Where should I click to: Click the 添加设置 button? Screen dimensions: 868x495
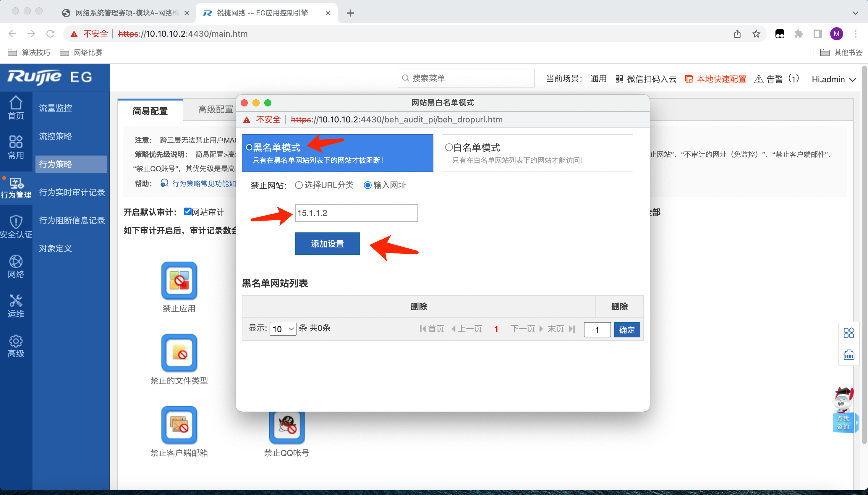pos(327,243)
